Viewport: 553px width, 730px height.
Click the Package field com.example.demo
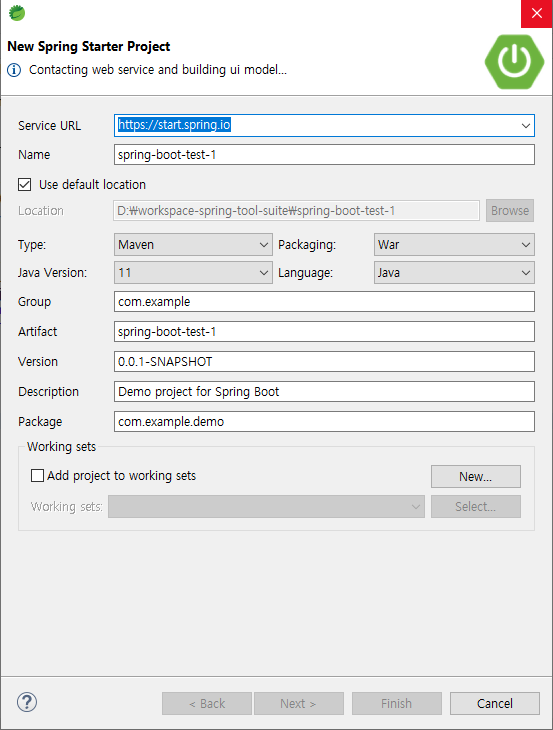click(x=324, y=422)
